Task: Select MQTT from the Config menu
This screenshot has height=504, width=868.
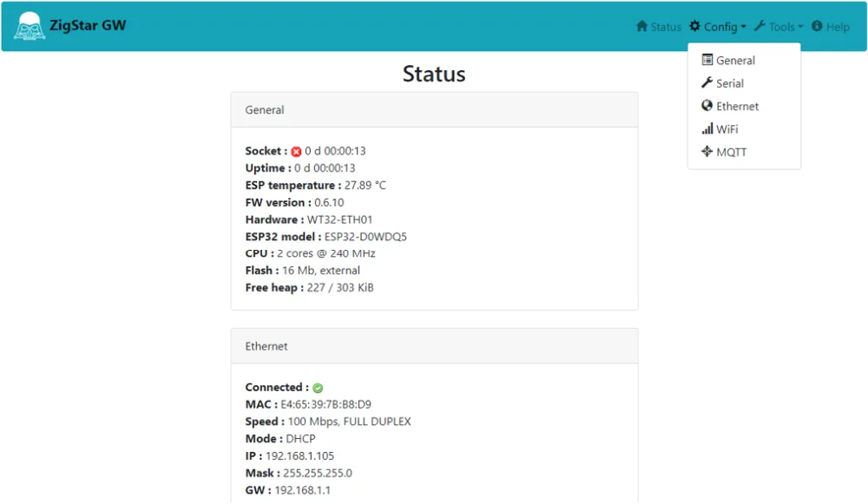Action: tap(731, 153)
